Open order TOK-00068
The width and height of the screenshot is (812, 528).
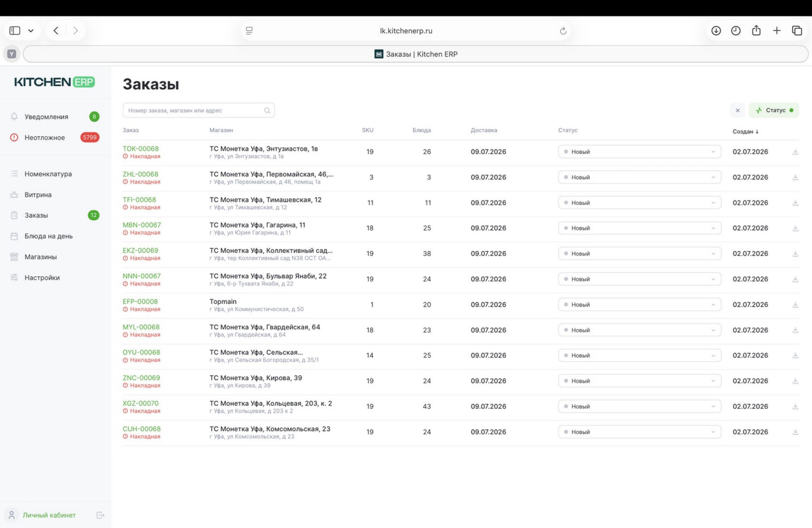[x=141, y=148]
